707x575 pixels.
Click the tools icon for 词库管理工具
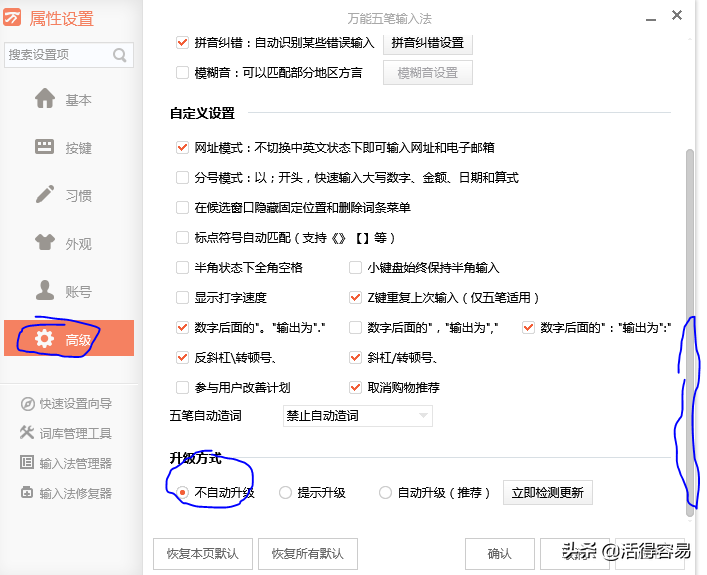pyautogui.click(x=27, y=432)
